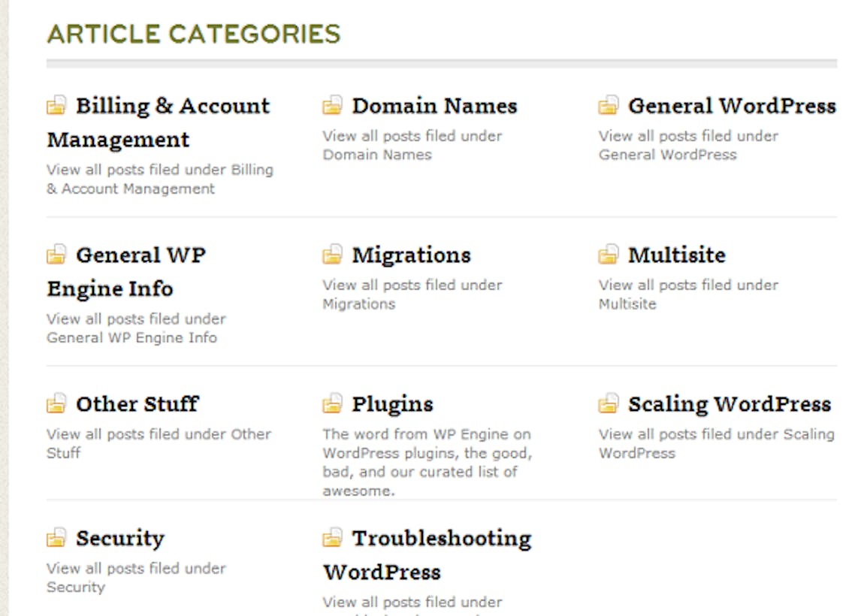Open the Troubleshooting WordPress category heading

tap(427, 555)
